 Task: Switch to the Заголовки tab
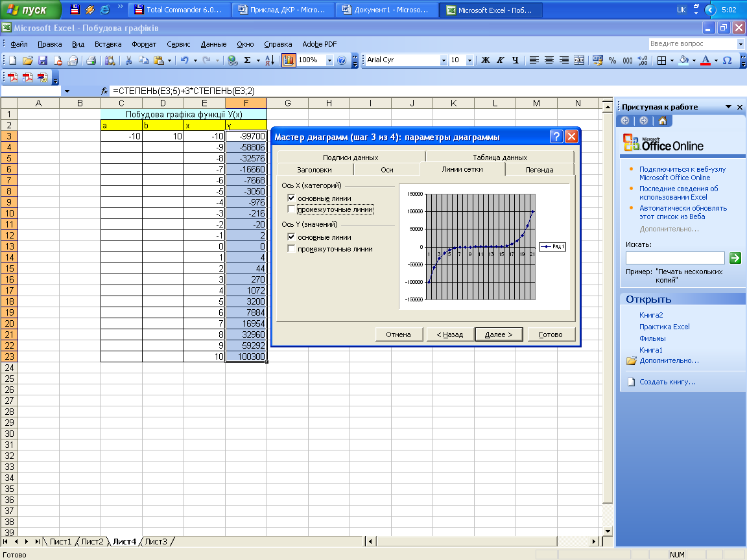(314, 170)
